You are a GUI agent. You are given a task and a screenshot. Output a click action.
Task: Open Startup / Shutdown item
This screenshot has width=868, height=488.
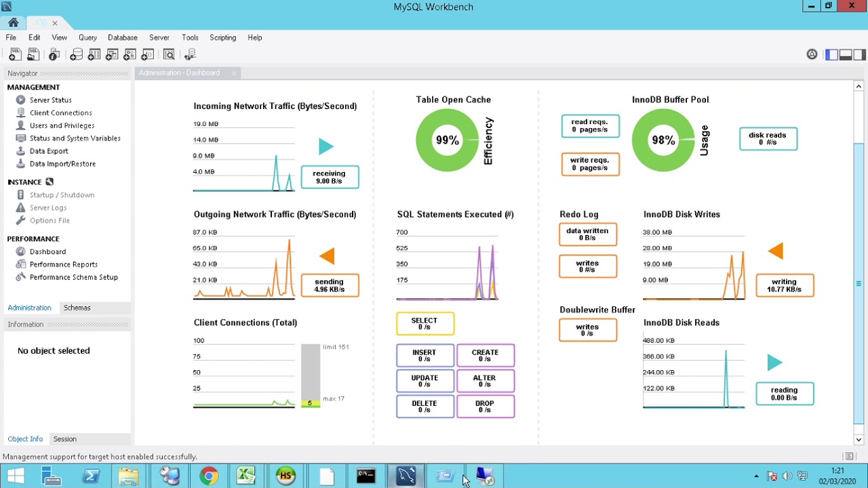pyautogui.click(x=62, y=195)
